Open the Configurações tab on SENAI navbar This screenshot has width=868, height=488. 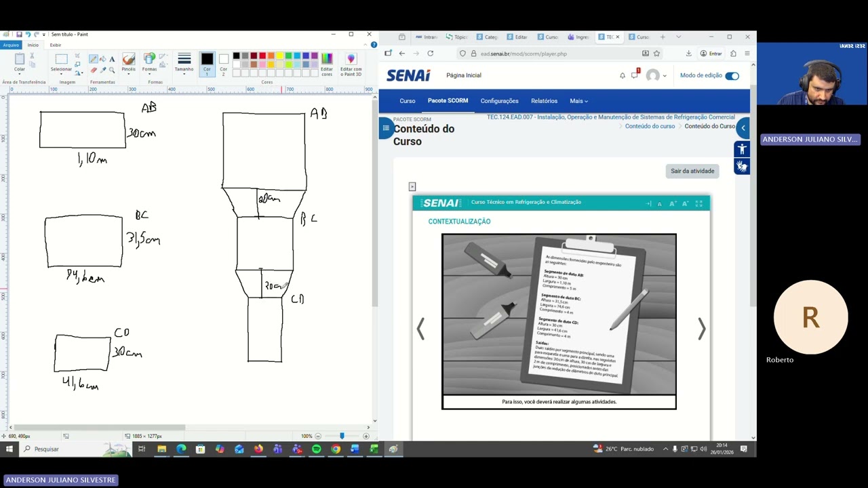[x=499, y=101]
